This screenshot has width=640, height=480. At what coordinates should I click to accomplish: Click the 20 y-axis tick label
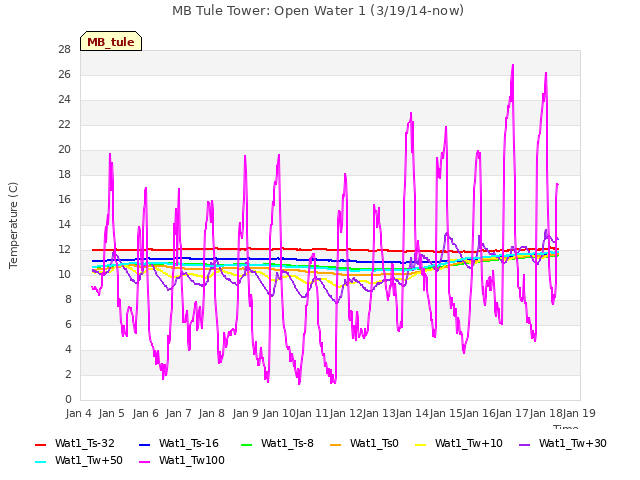64,150
